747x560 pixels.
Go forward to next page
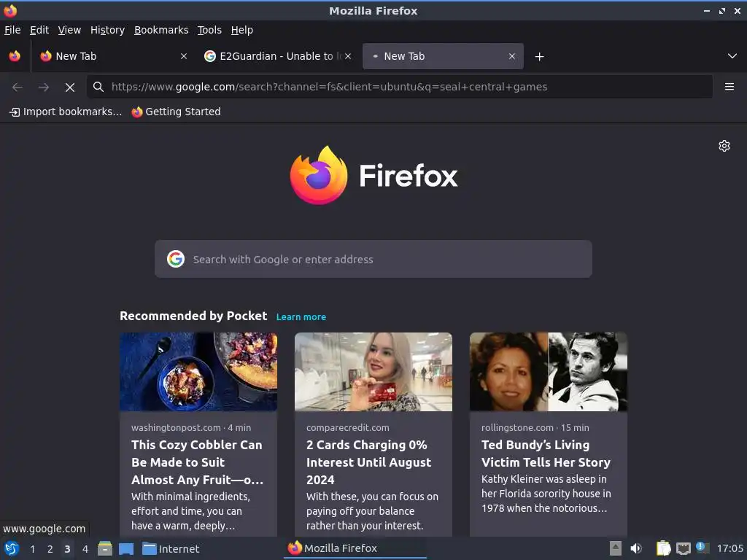tap(44, 87)
